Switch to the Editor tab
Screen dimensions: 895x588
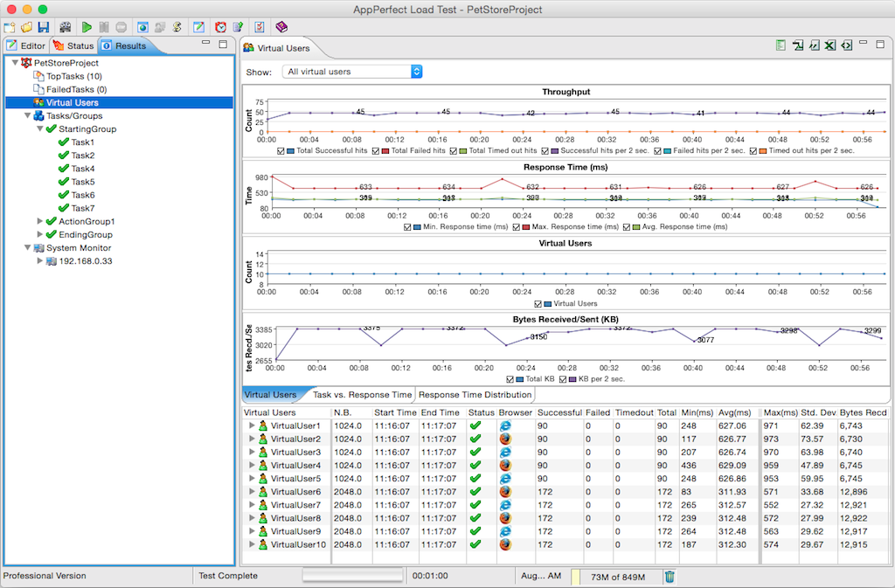coord(26,45)
